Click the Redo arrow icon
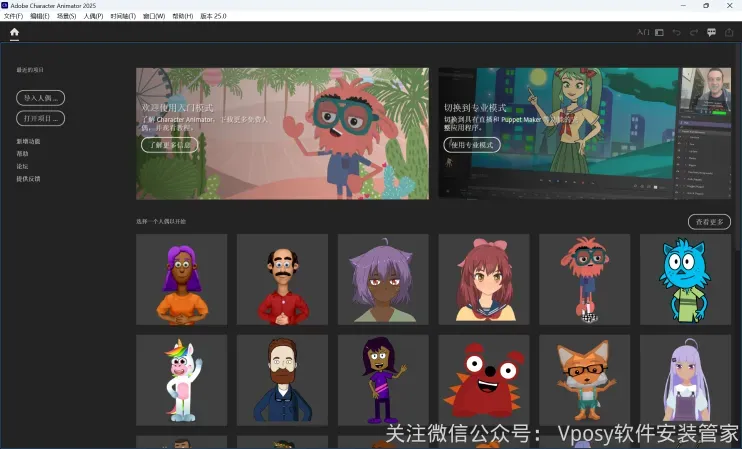Screen dimensions: 742x449 (x=694, y=32)
